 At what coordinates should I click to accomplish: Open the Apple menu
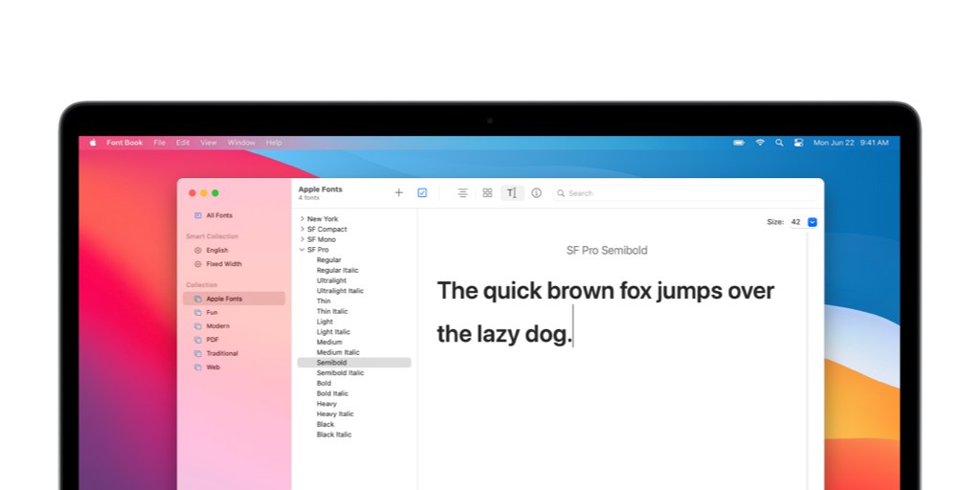click(x=93, y=143)
